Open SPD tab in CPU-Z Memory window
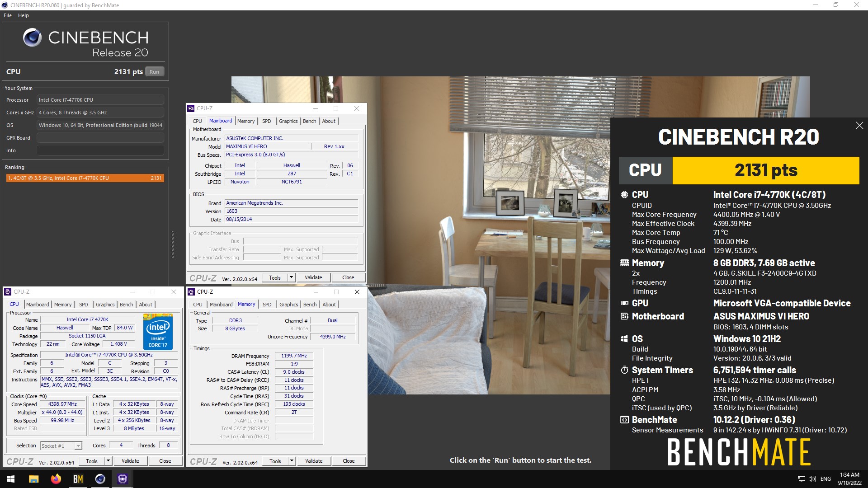Screen dimensions: 868x488 [x=267, y=305]
